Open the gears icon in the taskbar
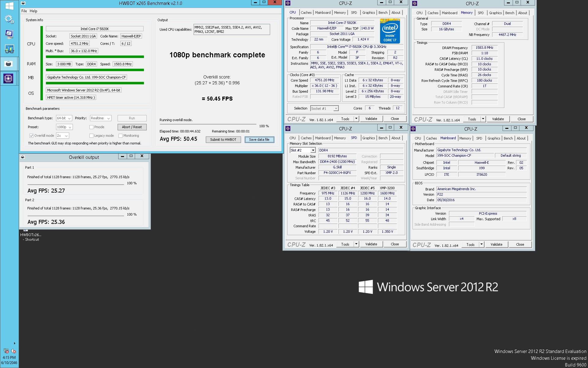 click(x=9, y=20)
